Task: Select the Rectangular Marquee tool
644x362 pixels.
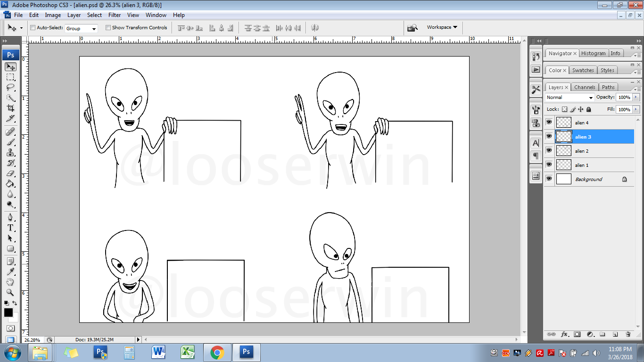Action: coord(10,77)
